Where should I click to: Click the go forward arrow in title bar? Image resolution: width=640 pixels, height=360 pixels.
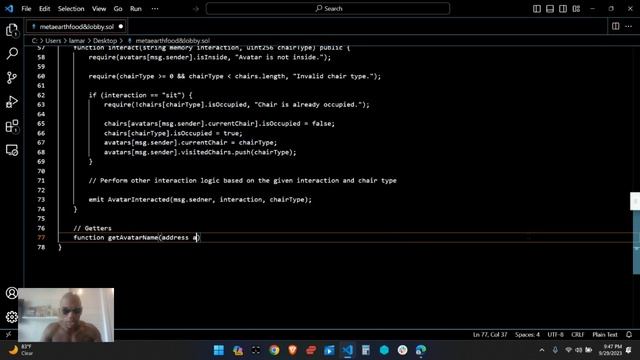[196, 9]
